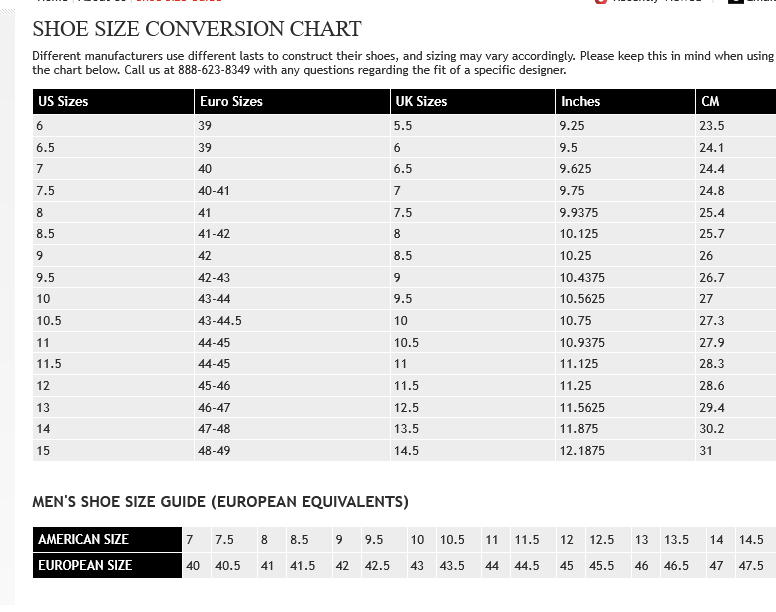Viewport: 776px width, 612px height.
Task: Click the European size 47.5 cell
Action: click(756, 565)
